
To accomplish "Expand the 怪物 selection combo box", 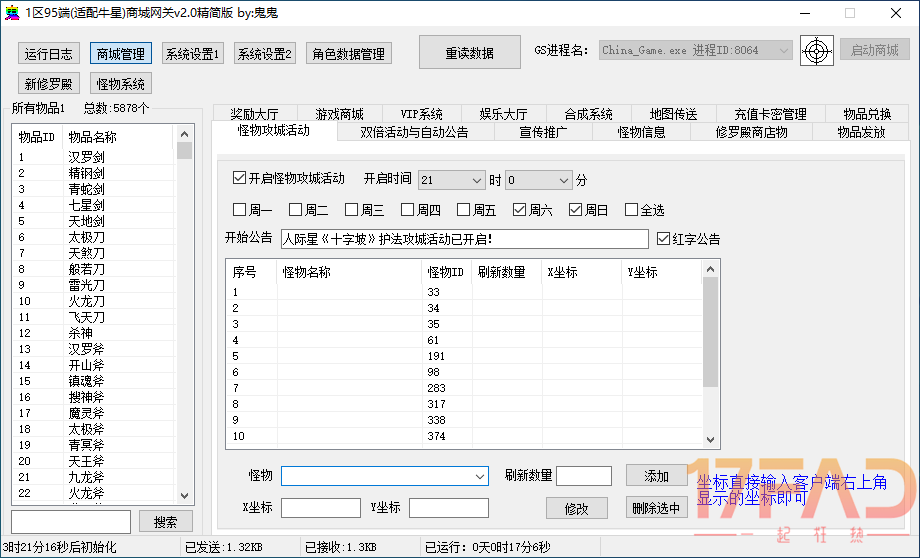I will click(x=384, y=475).
